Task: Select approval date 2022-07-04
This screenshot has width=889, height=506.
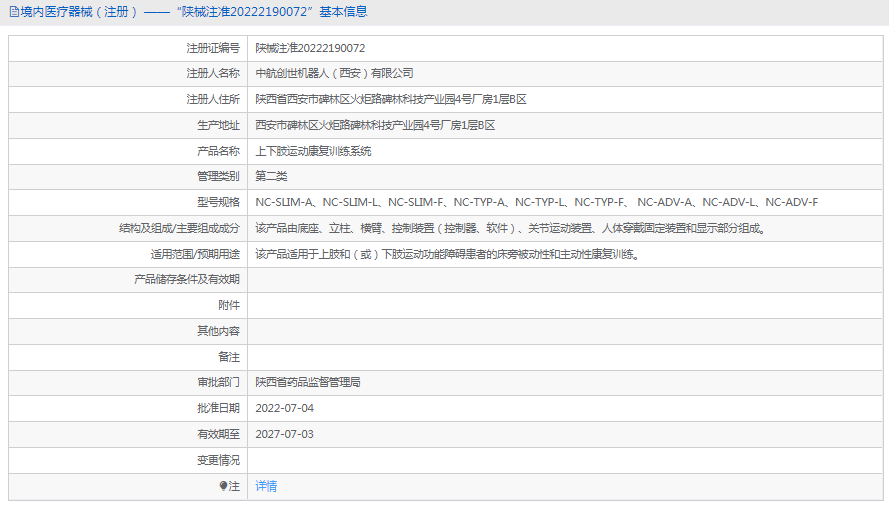Action: pos(285,408)
